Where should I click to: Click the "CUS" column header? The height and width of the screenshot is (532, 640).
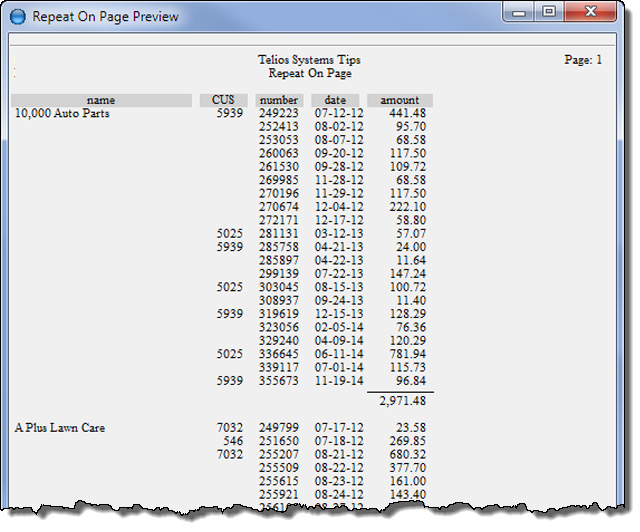pyautogui.click(x=223, y=100)
